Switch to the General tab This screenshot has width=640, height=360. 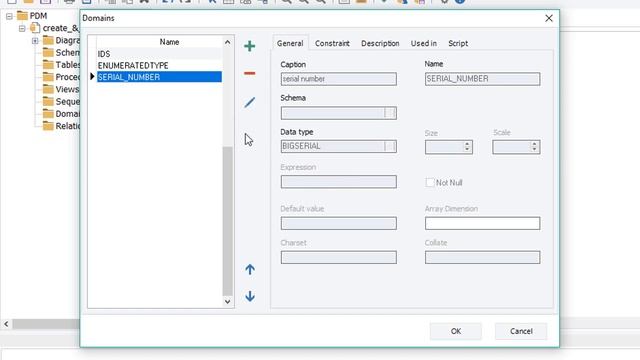290,43
